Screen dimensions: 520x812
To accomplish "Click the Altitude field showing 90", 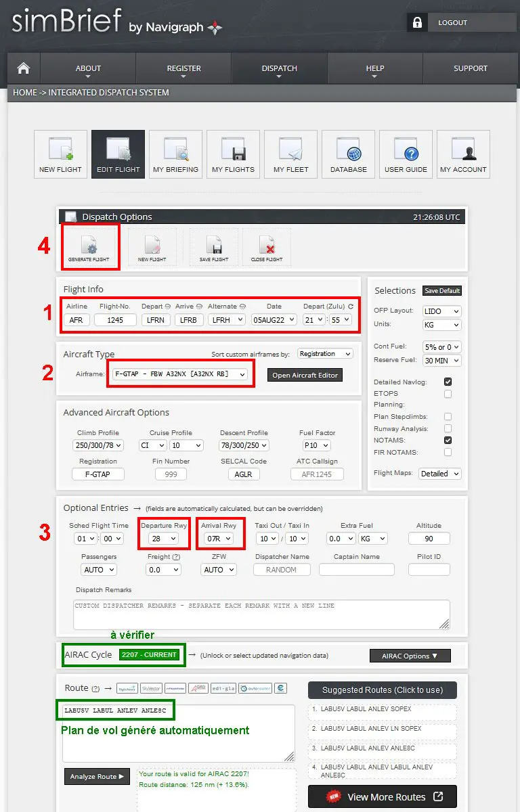I will click(429, 539).
